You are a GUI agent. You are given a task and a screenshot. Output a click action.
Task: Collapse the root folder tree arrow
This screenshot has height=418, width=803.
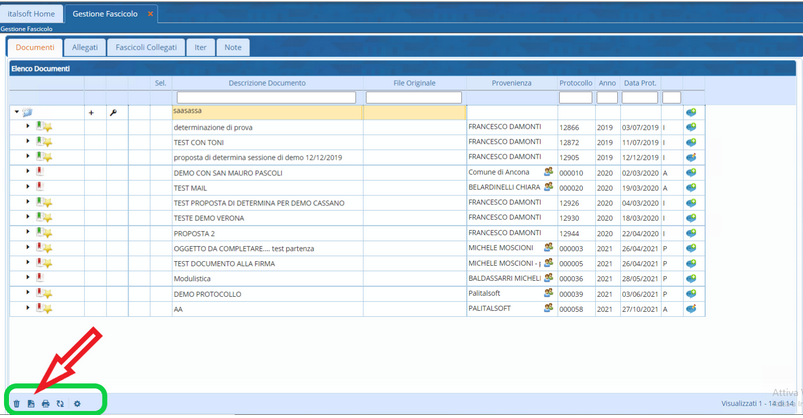coord(16,113)
